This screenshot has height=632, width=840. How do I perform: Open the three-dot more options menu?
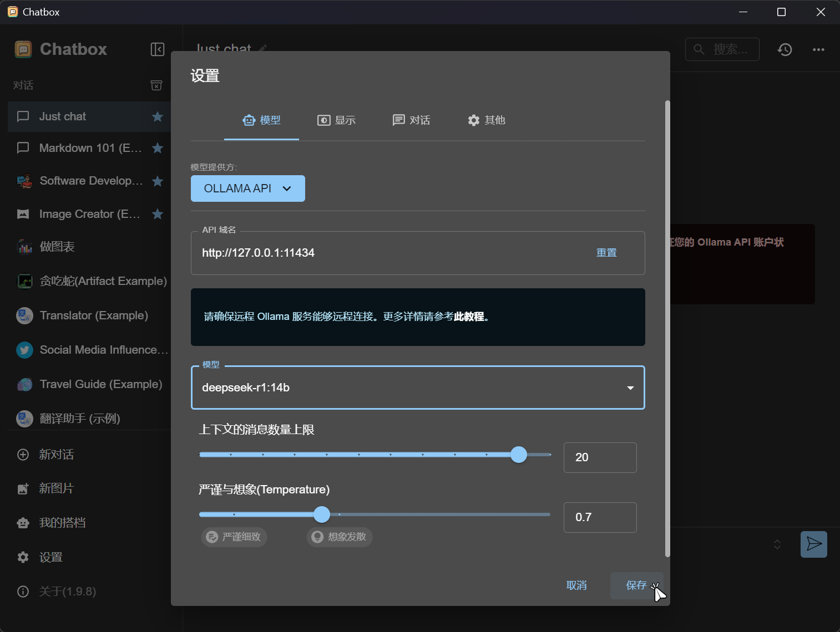click(818, 49)
